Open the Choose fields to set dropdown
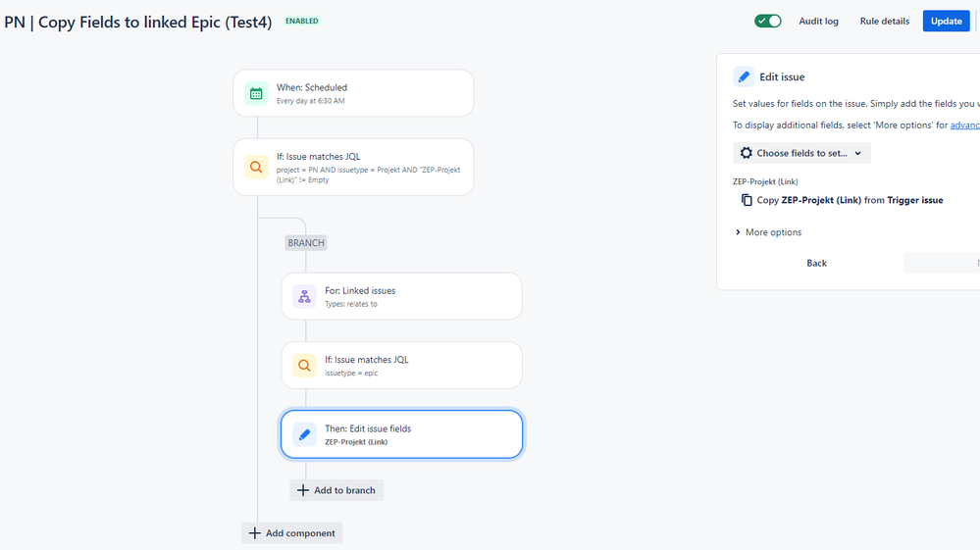The width and height of the screenshot is (980, 550). 801,153
